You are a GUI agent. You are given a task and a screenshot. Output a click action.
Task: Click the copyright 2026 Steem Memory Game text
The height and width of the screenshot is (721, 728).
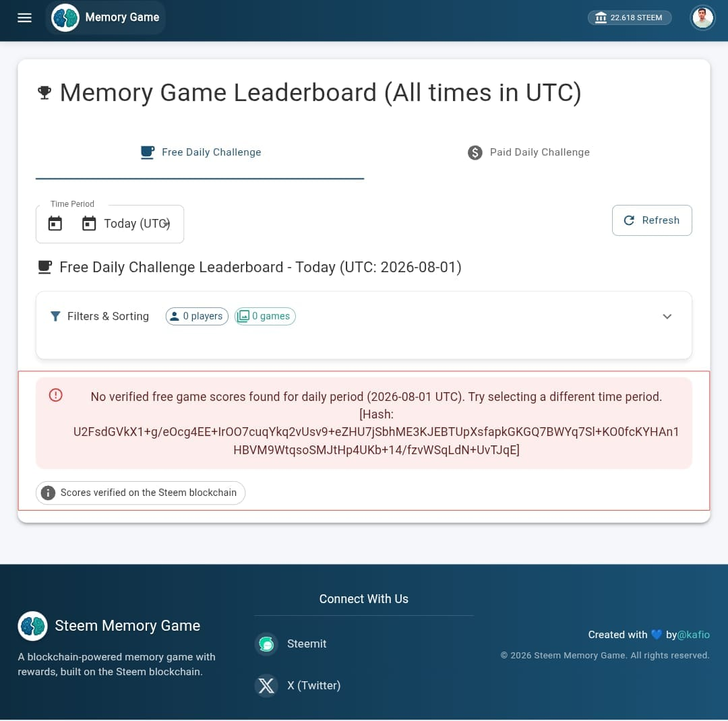tap(605, 655)
